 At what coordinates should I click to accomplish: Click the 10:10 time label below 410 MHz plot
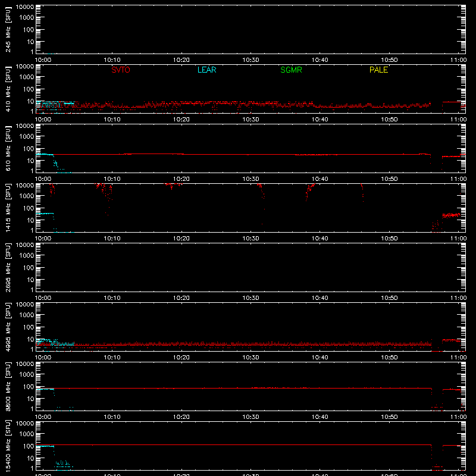(x=112, y=120)
